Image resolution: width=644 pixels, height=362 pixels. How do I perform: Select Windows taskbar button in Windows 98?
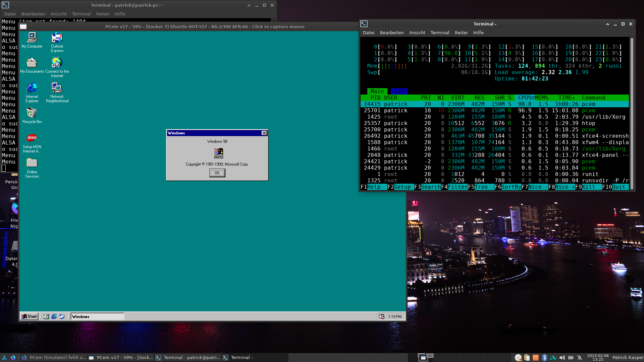pyautogui.click(x=97, y=316)
